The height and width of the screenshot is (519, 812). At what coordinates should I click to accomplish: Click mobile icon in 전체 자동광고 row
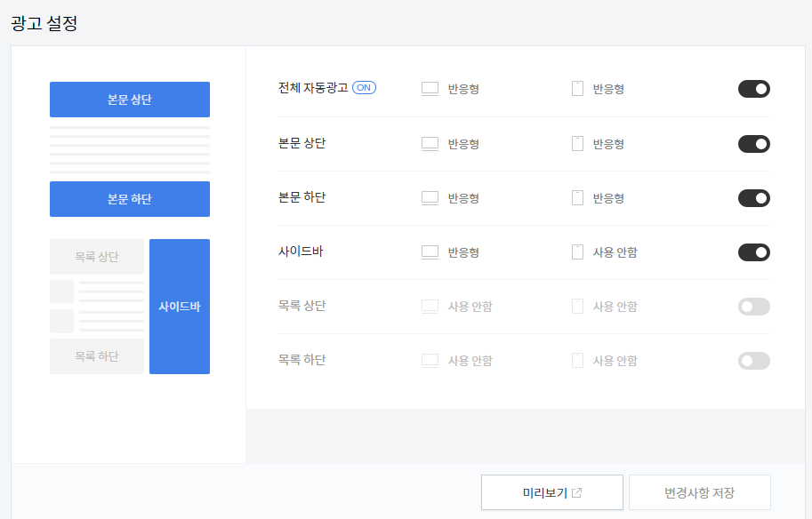(x=577, y=89)
